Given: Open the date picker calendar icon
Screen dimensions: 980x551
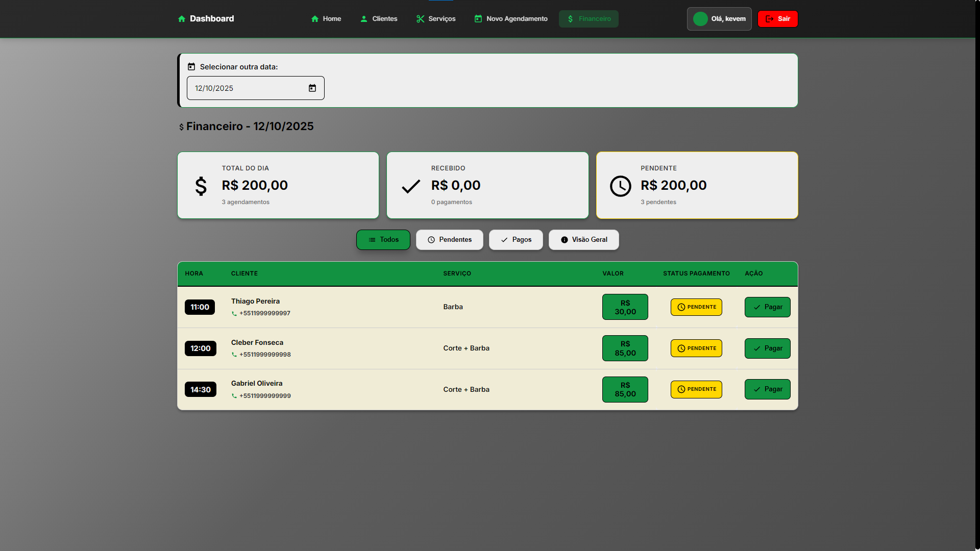Looking at the screenshot, I should (312, 88).
